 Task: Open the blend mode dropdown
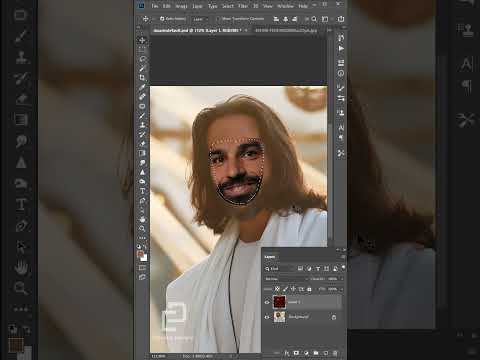286,279
